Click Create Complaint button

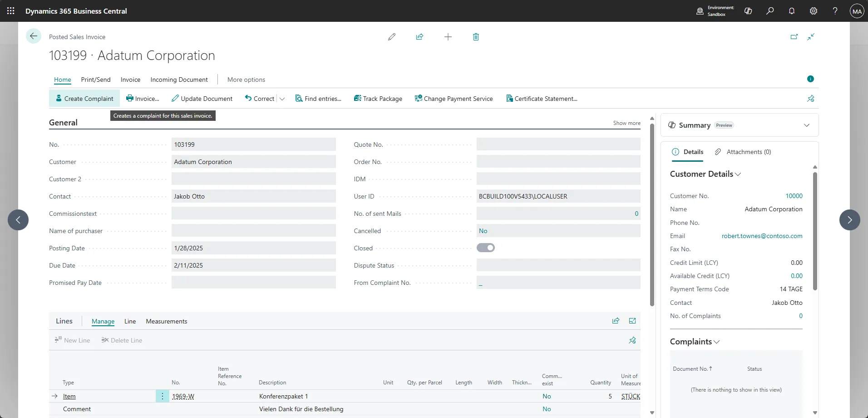(84, 99)
